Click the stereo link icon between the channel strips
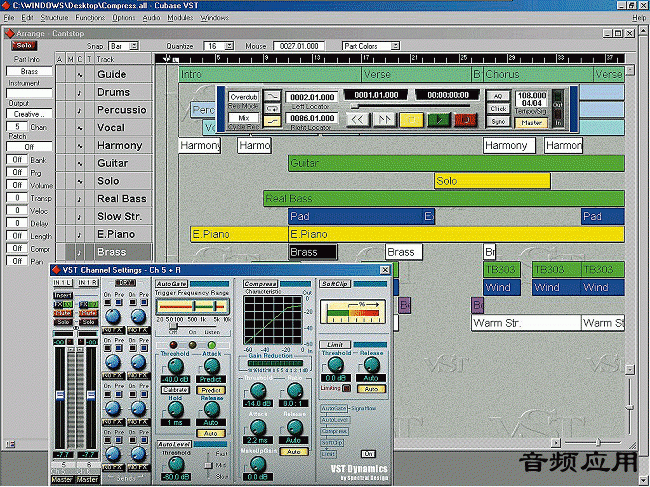The height and width of the screenshot is (487, 650). point(76,328)
